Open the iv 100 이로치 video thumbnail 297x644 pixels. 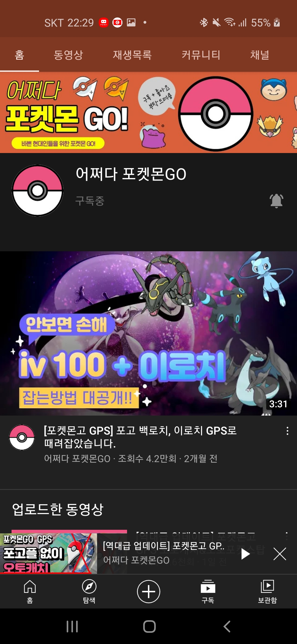(148, 333)
